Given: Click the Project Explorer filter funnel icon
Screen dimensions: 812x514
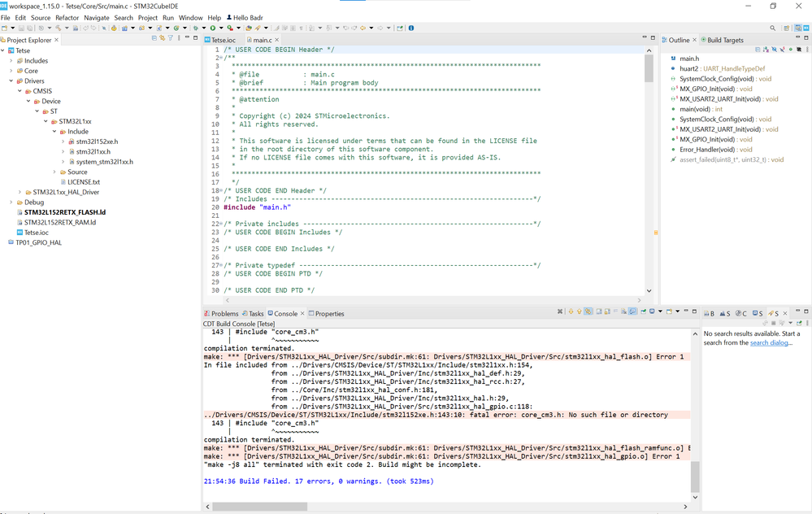Looking at the screenshot, I should click(170, 39).
